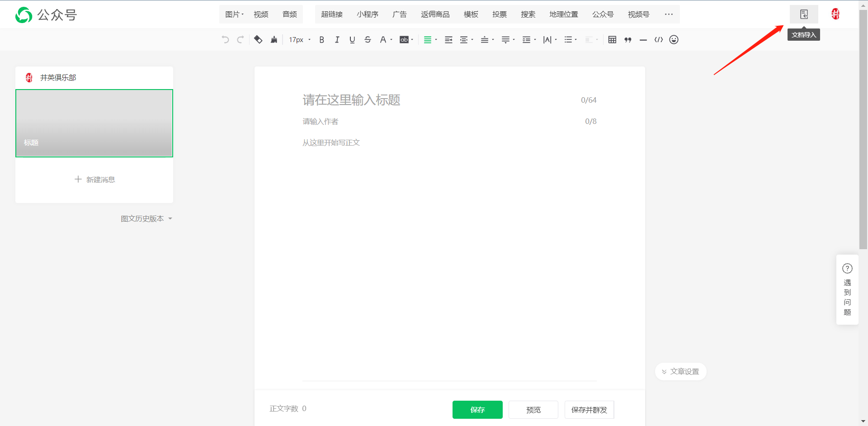Screen dimensions: 868x426
Task: Click the question mark help icon
Action: point(847,269)
